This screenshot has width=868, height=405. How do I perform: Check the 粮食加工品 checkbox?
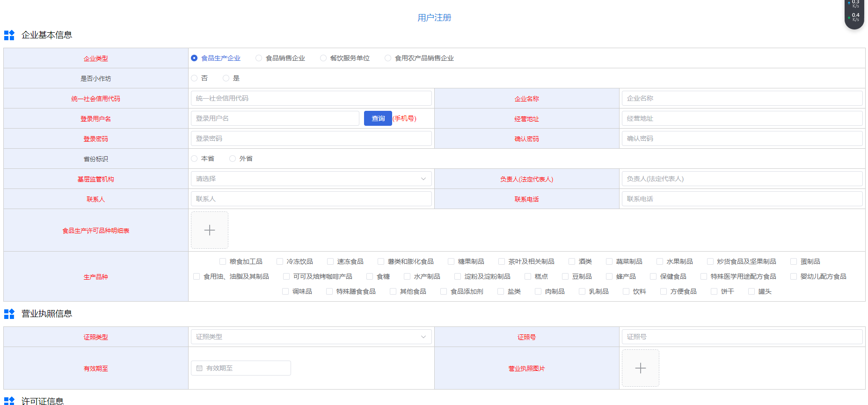click(223, 261)
